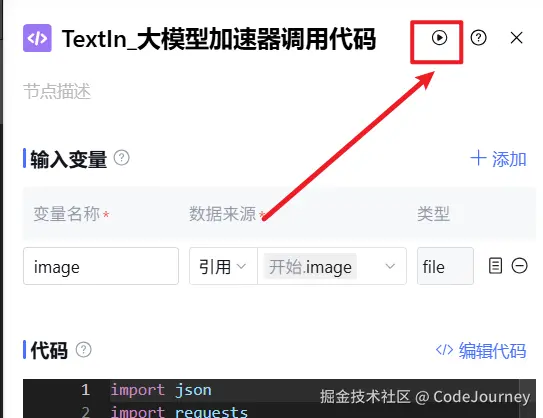Click the 'import json' code line
The width and height of the screenshot is (543, 418).
161,390
